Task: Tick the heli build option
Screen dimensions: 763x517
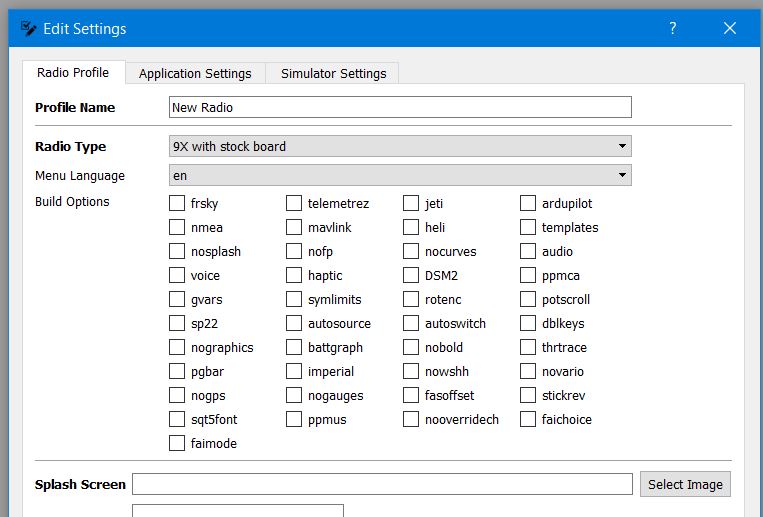Action: [411, 227]
